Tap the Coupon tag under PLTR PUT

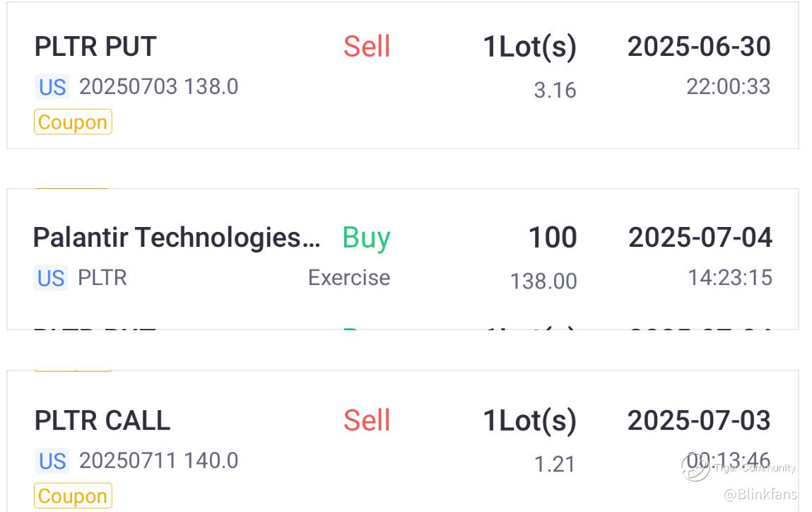(73, 122)
